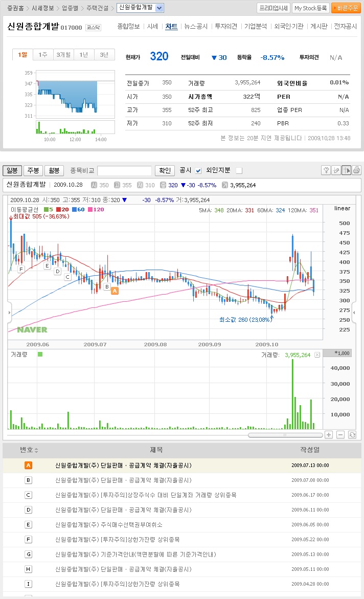Screen dimensions: 364x599
Task: Open the 차트 menu tab
Action: pyautogui.click(x=171, y=27)
